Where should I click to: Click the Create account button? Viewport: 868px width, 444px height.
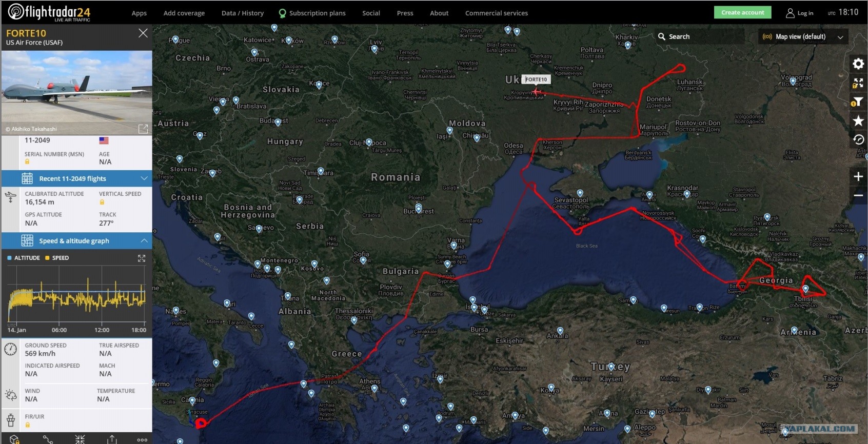click(742, 12)
